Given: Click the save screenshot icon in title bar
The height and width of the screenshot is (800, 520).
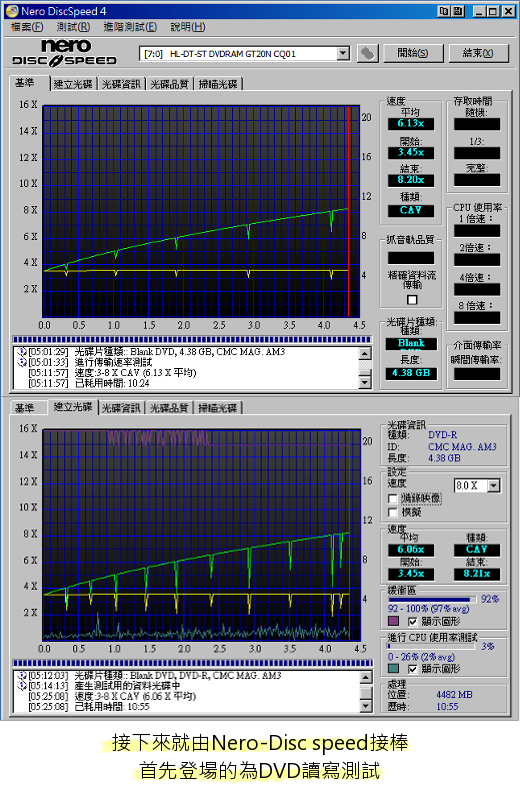Looking at the screenshot, I should pyautogui.click(x=457, y=11).
